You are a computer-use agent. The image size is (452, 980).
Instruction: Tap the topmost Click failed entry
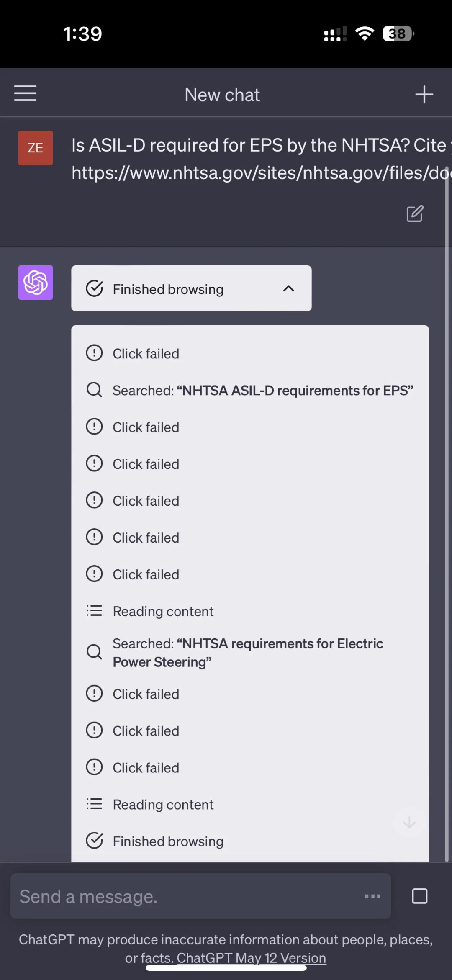(146, 354)
